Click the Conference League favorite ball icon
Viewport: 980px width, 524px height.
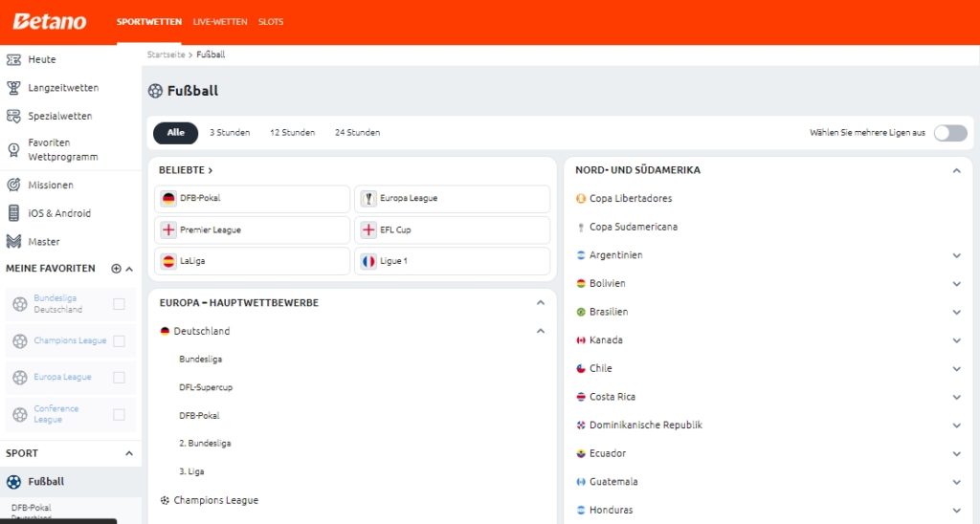[x=20, y=414]
